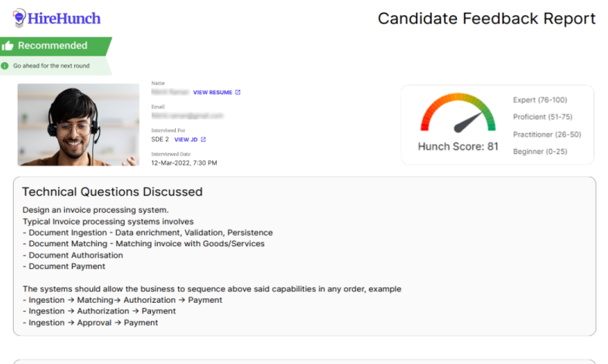The image size is (608, 364).
Task: Open the candidate's resume via VIEW RESUME
Action: pos(212,93)
